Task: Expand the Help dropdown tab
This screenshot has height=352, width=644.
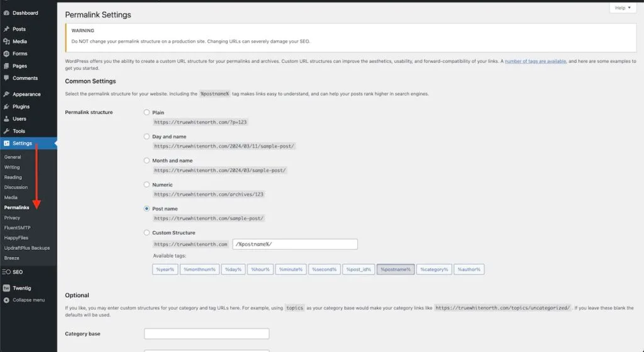Action: [623, 8]
